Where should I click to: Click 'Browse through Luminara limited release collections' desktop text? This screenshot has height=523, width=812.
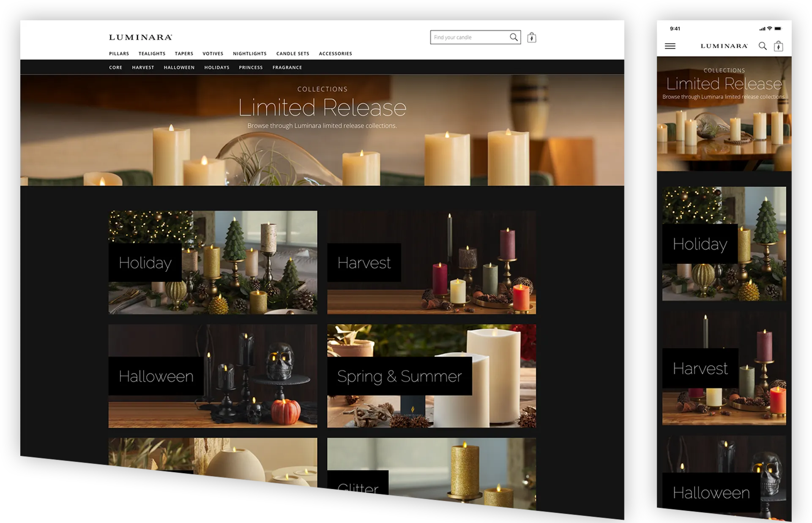pyautogui.click(x=322, y=126)
